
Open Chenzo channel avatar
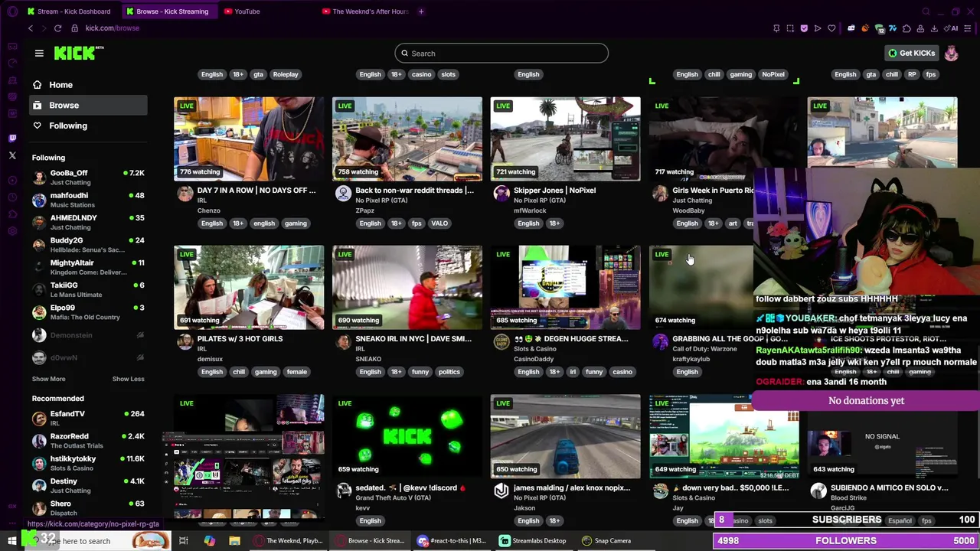pyautogui.click(x=185, y=194)
